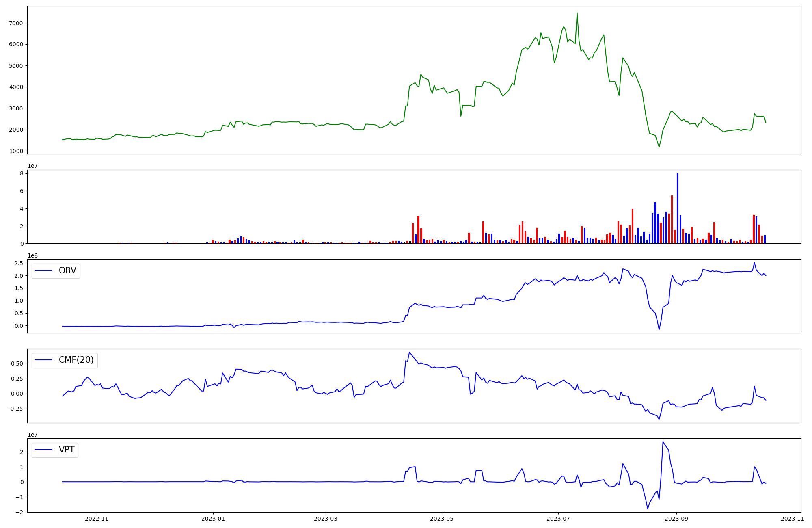Viewport: 812px width, 528px height.
Task: Click the 1e8 scale label above OBV chart
Action: pyautogui.click(x=32, y=255)
